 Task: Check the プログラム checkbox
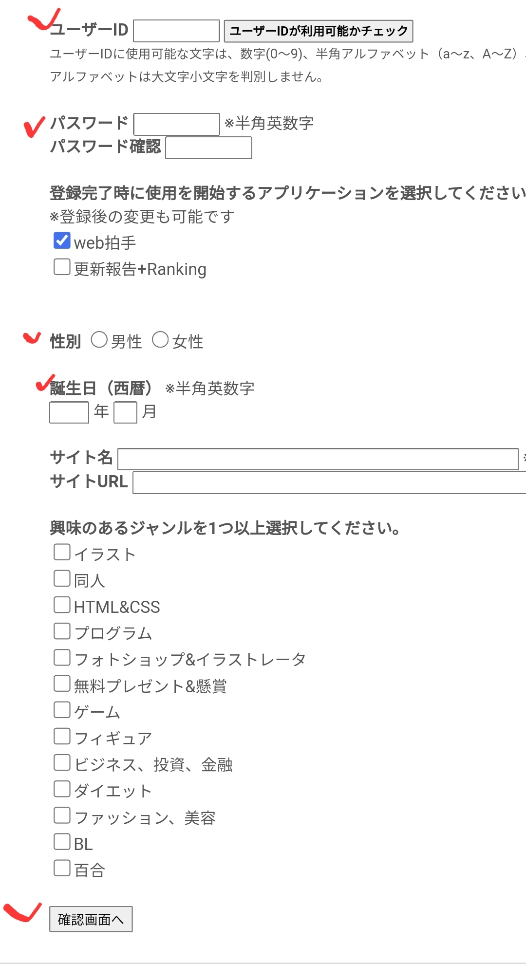(62, 631)
